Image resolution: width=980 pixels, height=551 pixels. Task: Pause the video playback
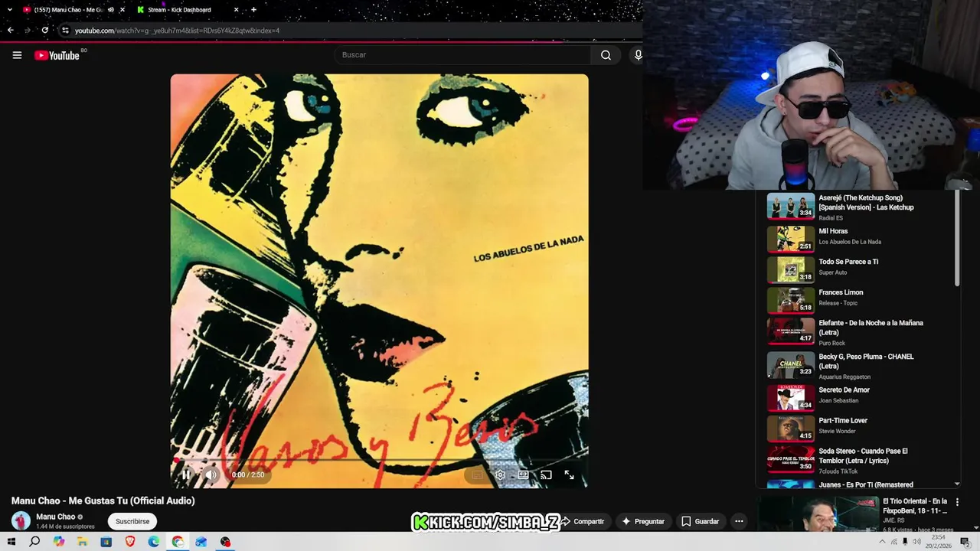pos(186,474)
